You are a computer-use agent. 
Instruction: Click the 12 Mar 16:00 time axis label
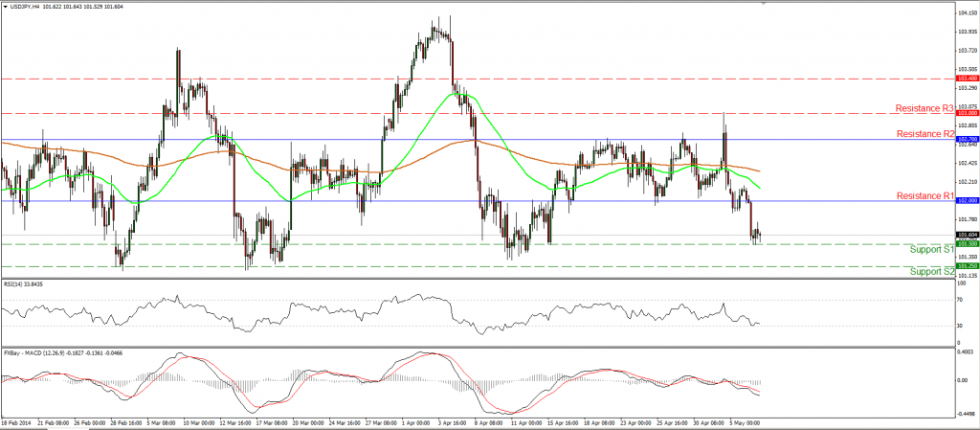pyautogui.click(x=237, y=422)
